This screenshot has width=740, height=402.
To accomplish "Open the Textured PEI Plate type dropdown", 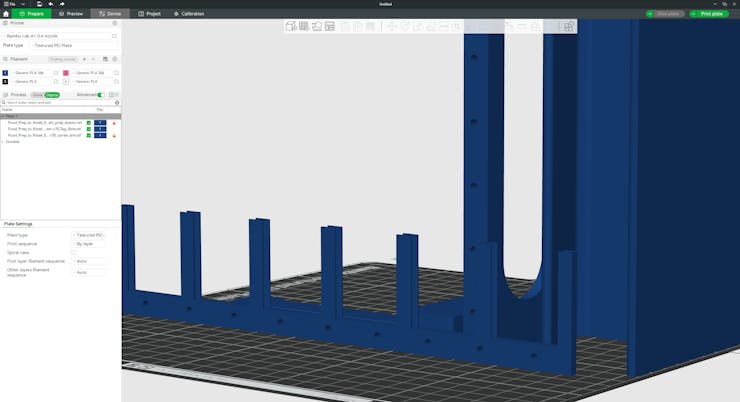I will [75, 45].
